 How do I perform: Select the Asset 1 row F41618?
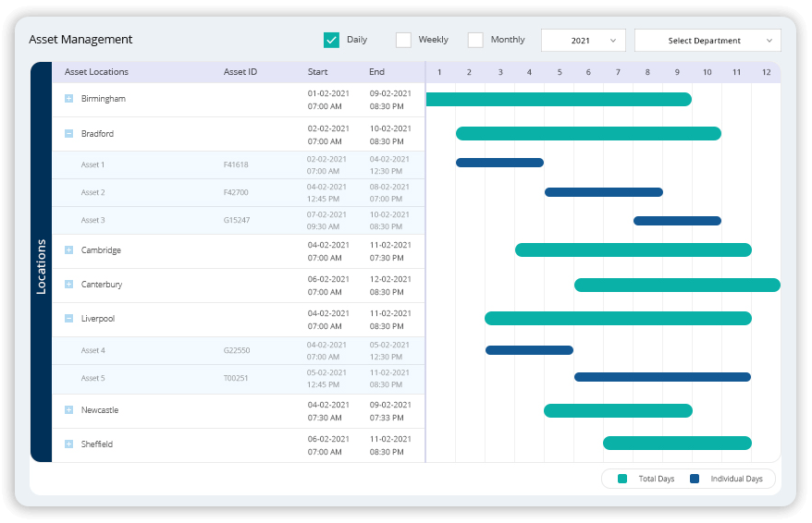coord(236,164)
